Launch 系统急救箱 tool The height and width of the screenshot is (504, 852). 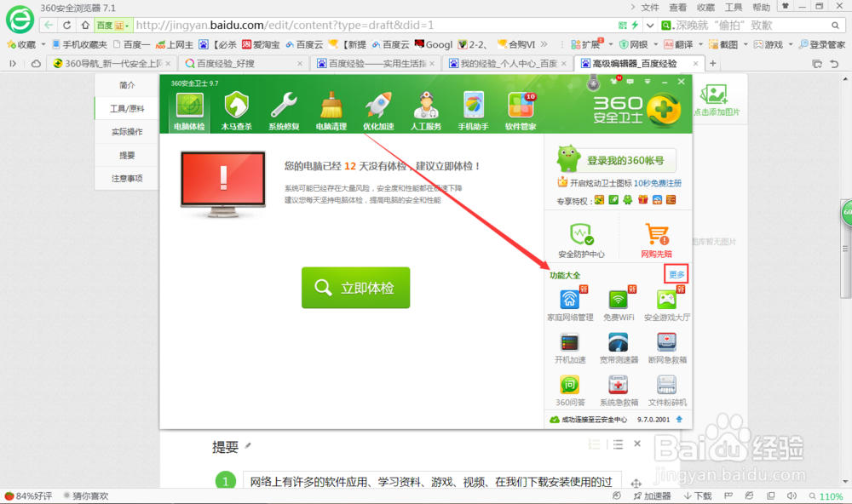(619, 391)
